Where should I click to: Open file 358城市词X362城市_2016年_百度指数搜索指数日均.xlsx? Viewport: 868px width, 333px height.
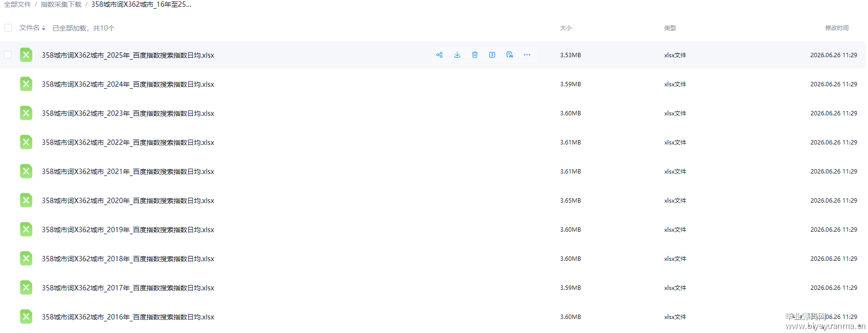(x=128, y=317)
